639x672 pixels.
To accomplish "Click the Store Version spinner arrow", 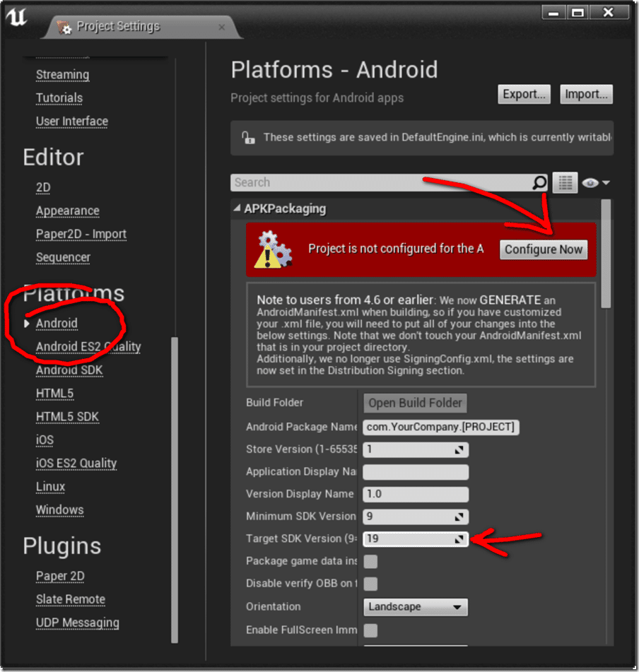I will [459, 449].
